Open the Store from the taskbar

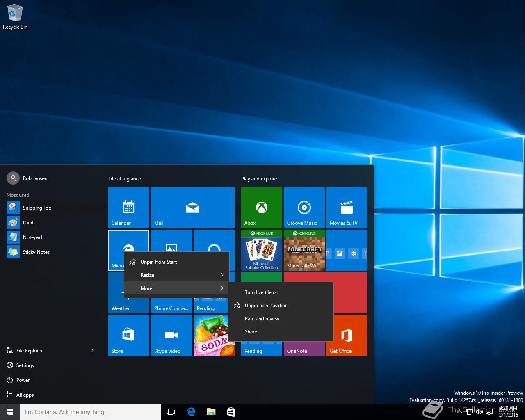[231, 412]
